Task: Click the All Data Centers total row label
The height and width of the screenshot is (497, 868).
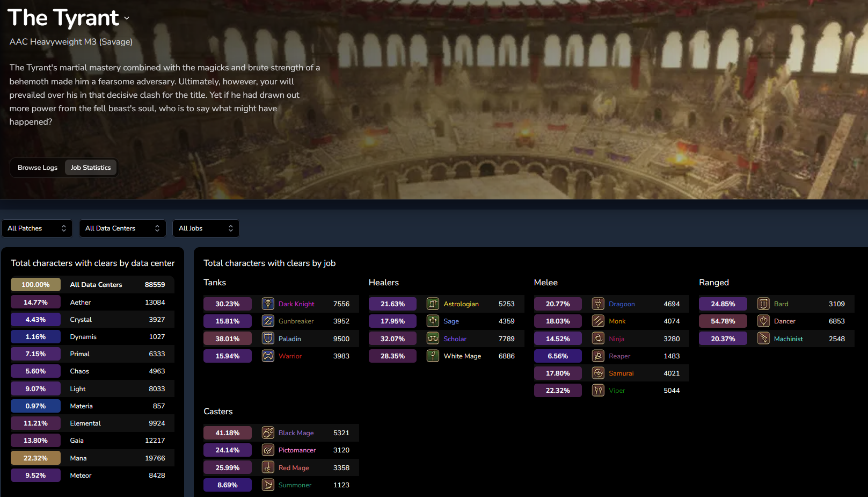Action: pyautogui.click(x=96, y=285)
